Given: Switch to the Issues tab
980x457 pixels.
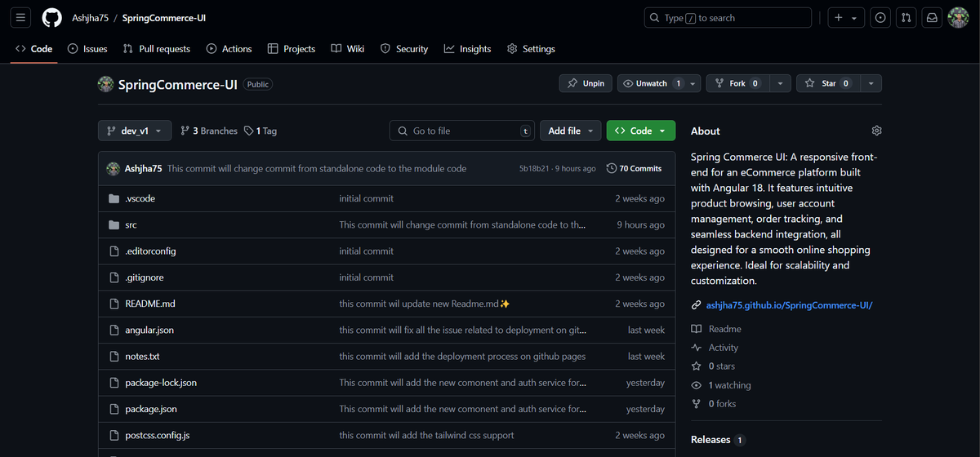Looking at the screenshot, I should [87, 49].
